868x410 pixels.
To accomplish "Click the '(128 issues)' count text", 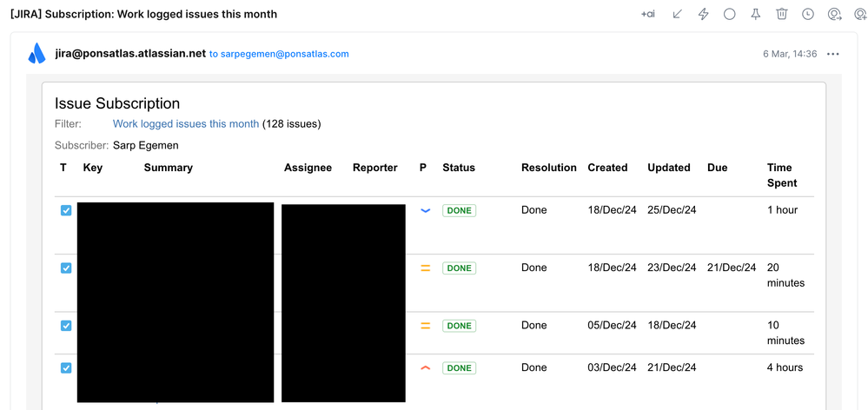I will point(291,124).
